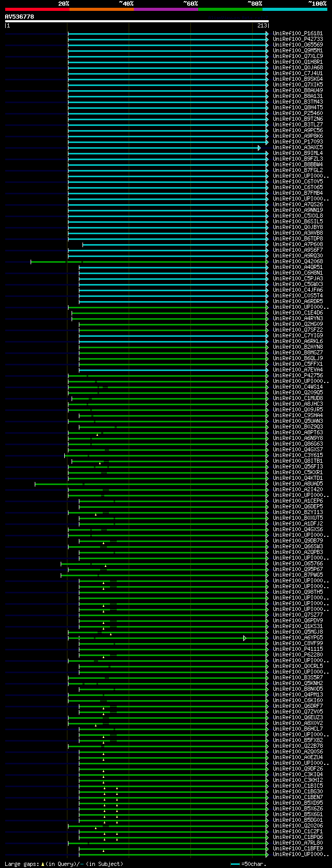Select hit label UniRef100_P25460

(298, 113)
